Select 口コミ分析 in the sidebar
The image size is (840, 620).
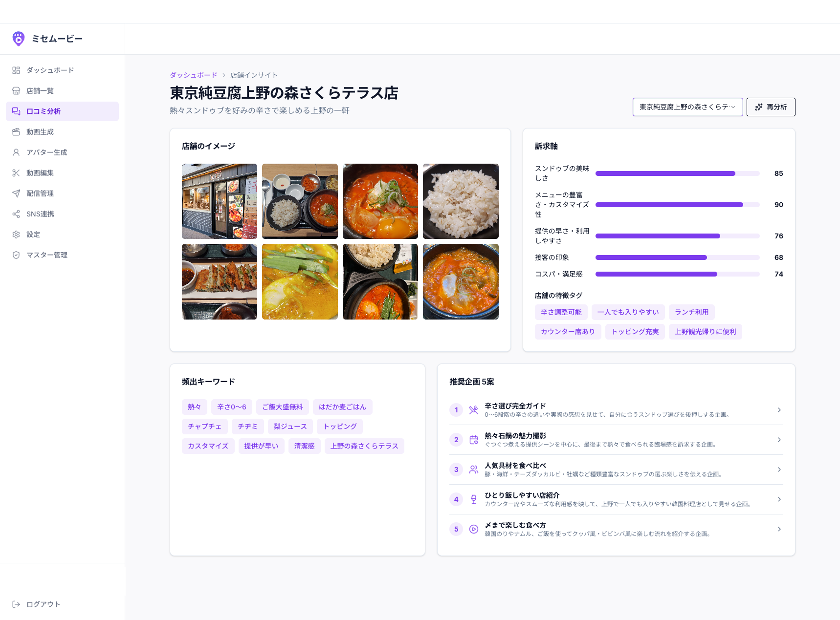click(62, 111)
